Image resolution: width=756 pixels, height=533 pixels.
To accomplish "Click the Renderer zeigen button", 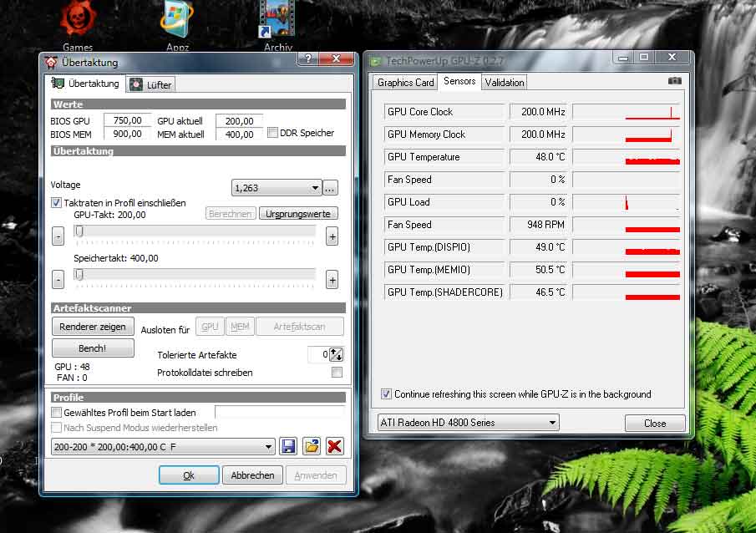I will click(93, 327).
